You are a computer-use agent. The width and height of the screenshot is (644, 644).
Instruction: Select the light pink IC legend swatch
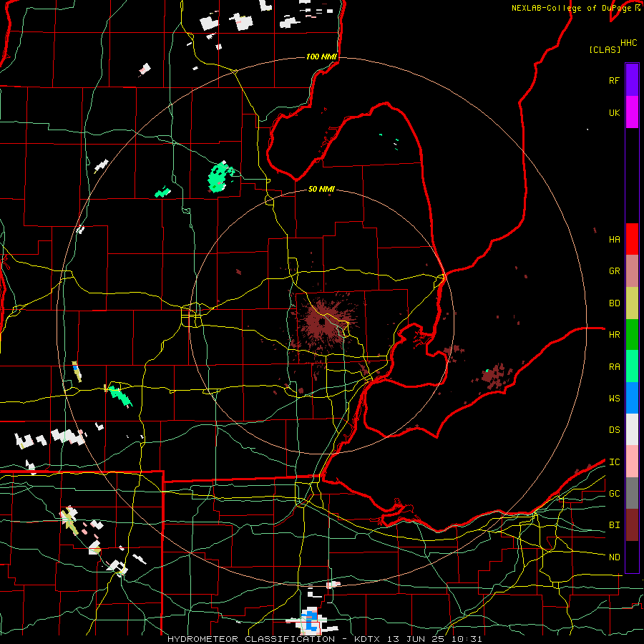click(632, 462)
